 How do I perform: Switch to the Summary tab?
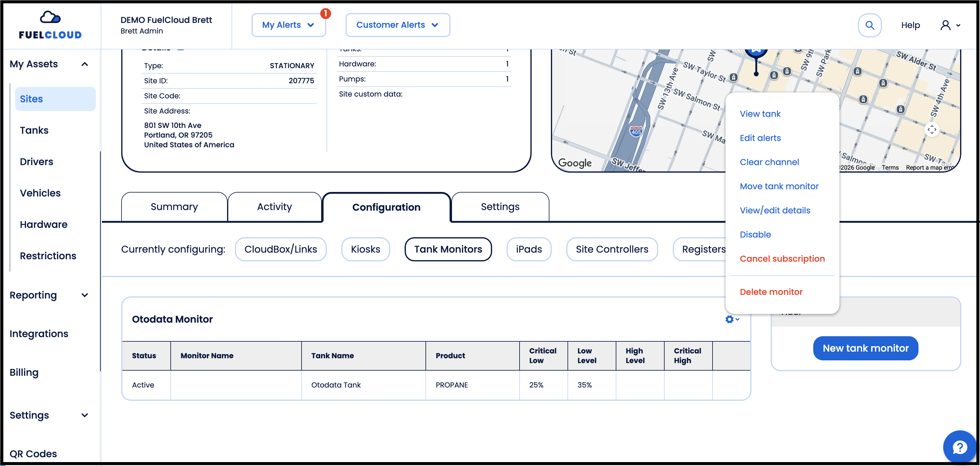[x=174, y=207]
